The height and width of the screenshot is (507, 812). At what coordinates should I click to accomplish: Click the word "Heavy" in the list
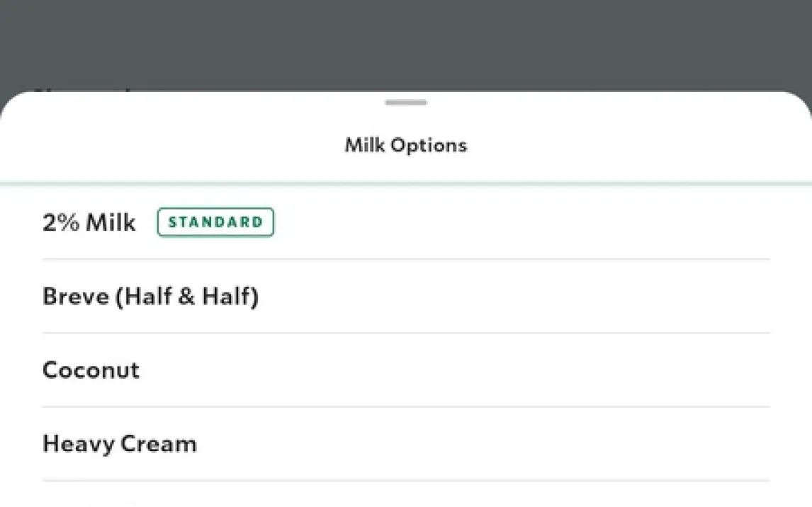78,444
